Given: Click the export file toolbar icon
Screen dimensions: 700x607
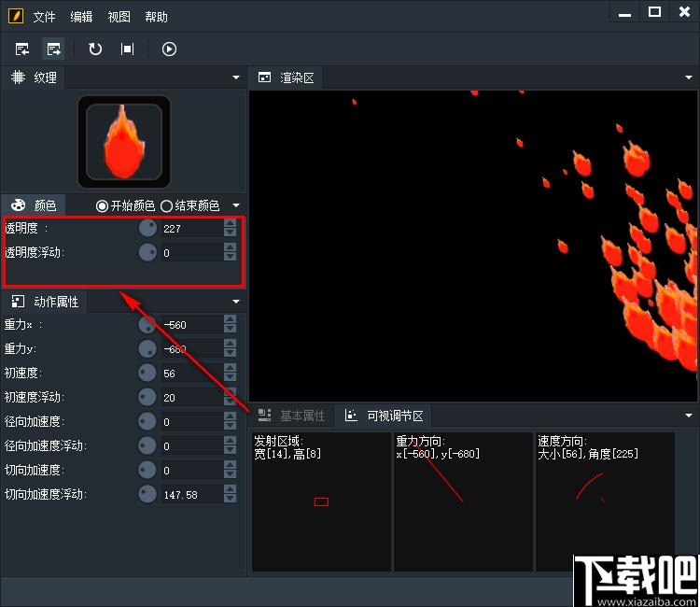Looking at the screenshot, I should 54,49.
